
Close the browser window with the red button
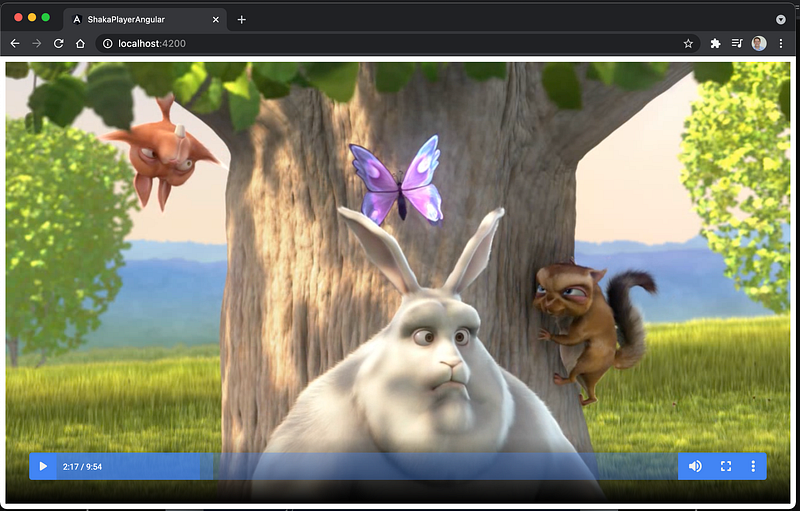point(18,17)
